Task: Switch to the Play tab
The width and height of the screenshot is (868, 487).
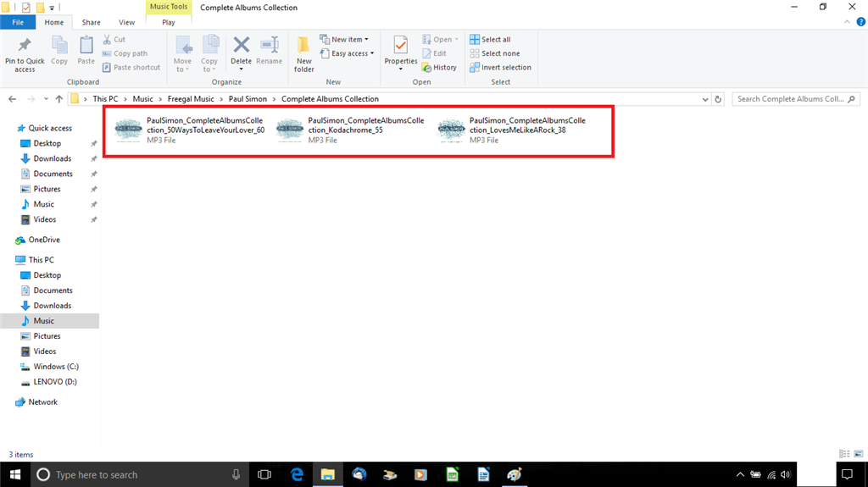Action: 169,22
